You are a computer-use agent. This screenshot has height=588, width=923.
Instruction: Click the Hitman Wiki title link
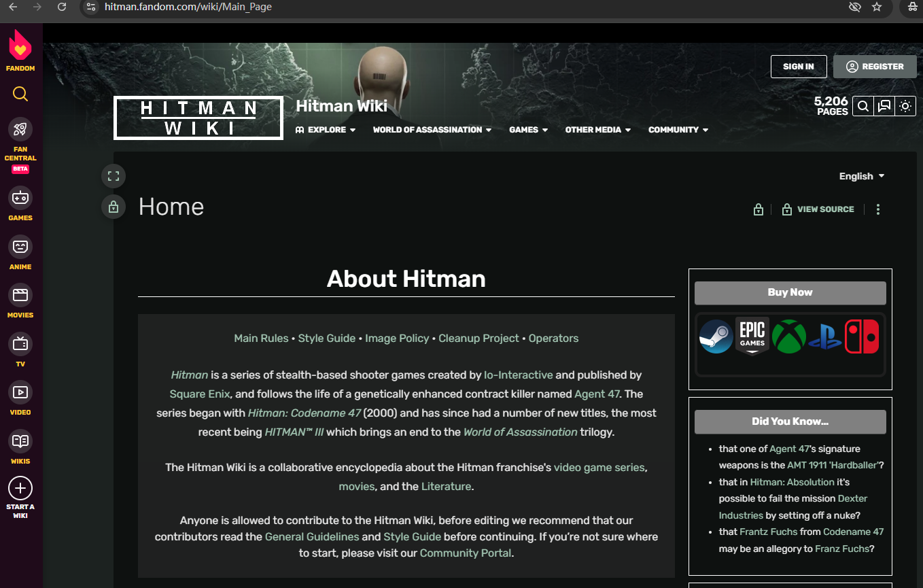(342, 105)
